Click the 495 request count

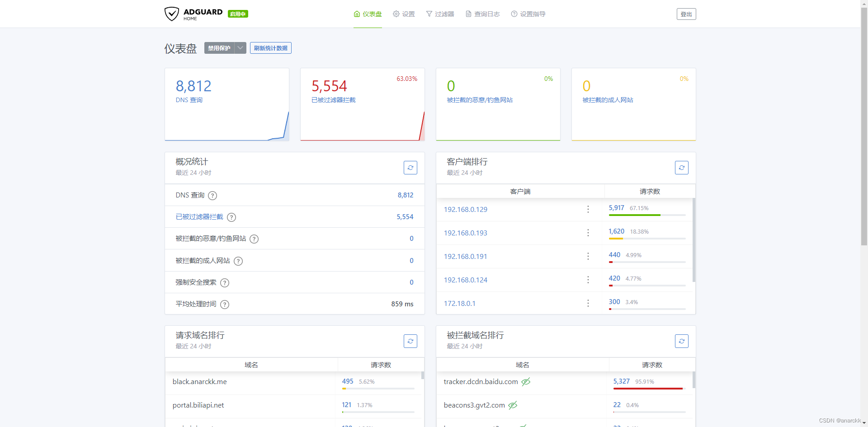click(x=348, y=381)
